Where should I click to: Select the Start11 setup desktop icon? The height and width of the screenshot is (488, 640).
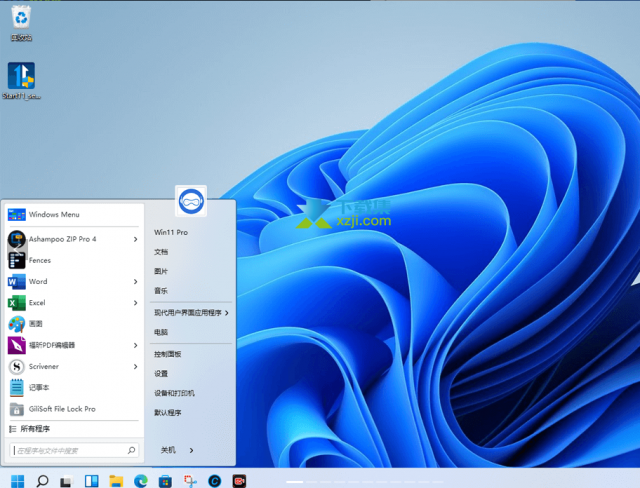pyautogui.click(x=21, y=81)
